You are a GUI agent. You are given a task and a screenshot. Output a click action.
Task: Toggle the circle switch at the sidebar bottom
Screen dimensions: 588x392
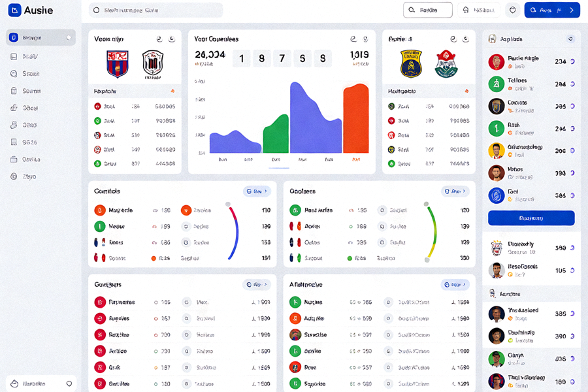pos(69,384)
